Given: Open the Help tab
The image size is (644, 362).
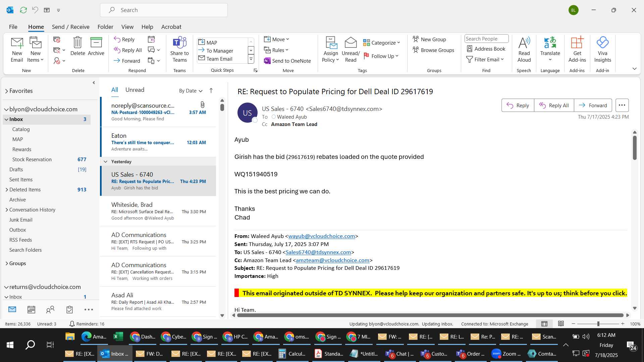Looking at the screenshot, I should [x=147, y=27].
